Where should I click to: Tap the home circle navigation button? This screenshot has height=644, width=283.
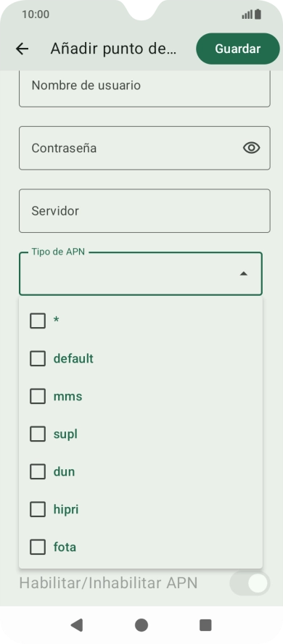(141, 625)
